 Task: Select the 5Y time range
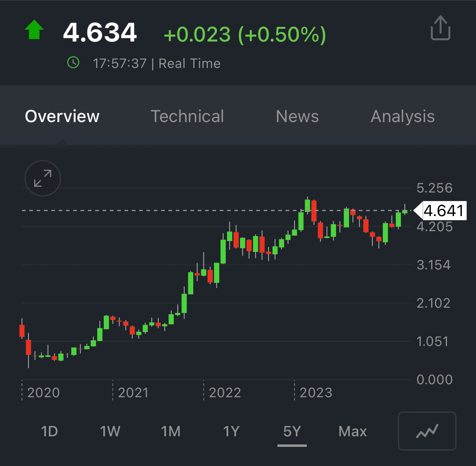[x=292, y=431]
